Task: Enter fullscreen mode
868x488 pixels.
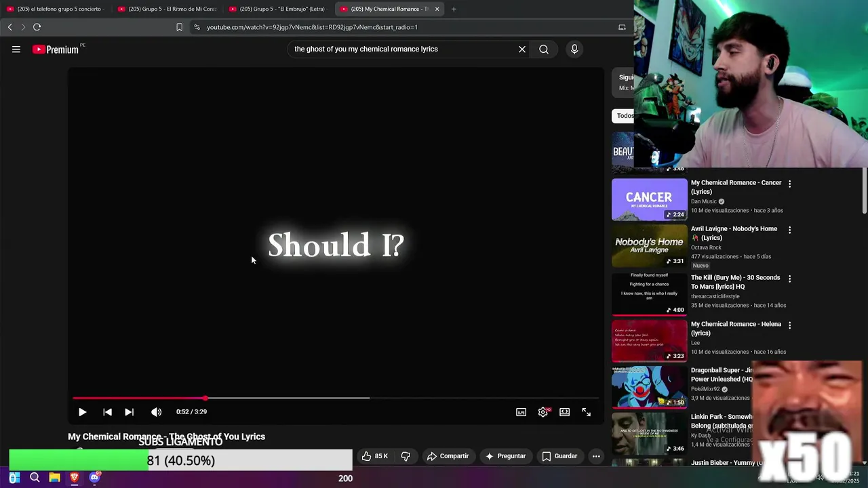Action: point(586,412)
